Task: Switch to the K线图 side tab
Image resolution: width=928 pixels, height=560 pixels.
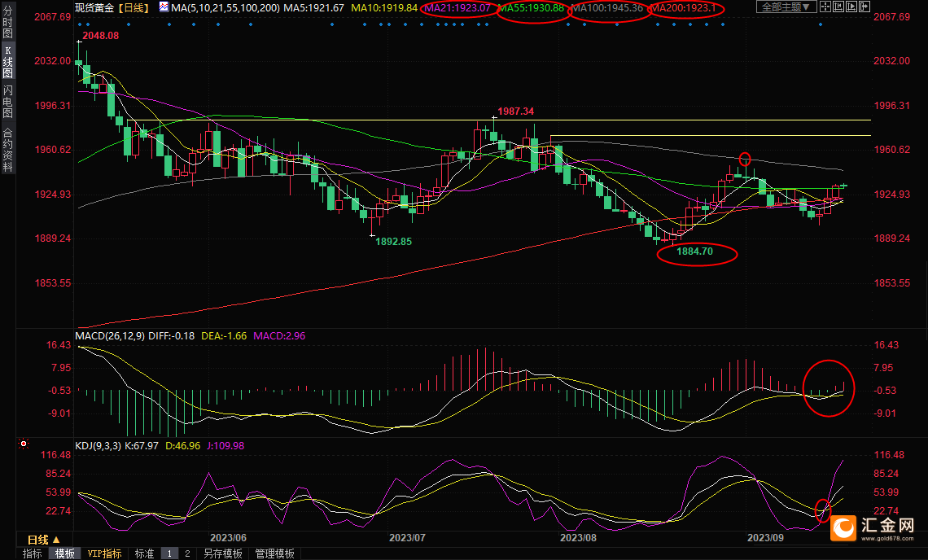Action: point(7,62)
